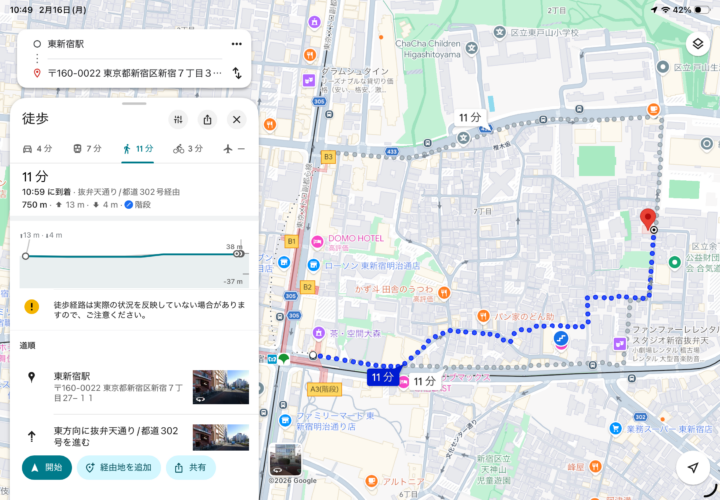The image size is (720, 500).
Task: Tap the 経由地を追加 button
Action: 119,467
